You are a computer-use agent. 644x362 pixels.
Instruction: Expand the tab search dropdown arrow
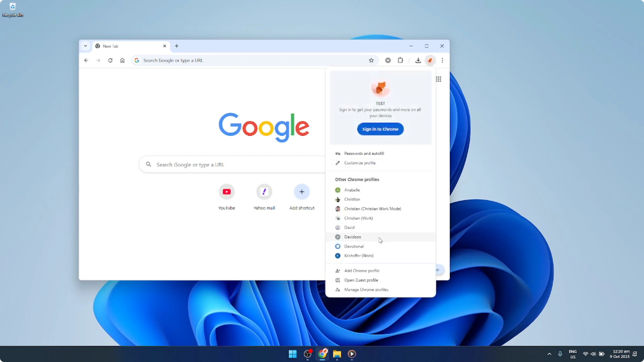pyautogui.click(x=86, y=46)
